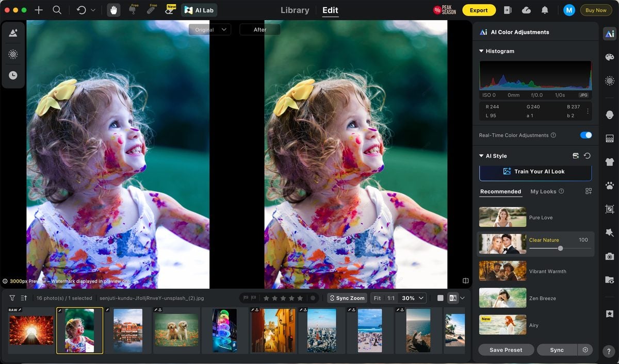Open the scenery presets icon in left sidebar
This screenshot has width=619, height=364.
[13, 33]
